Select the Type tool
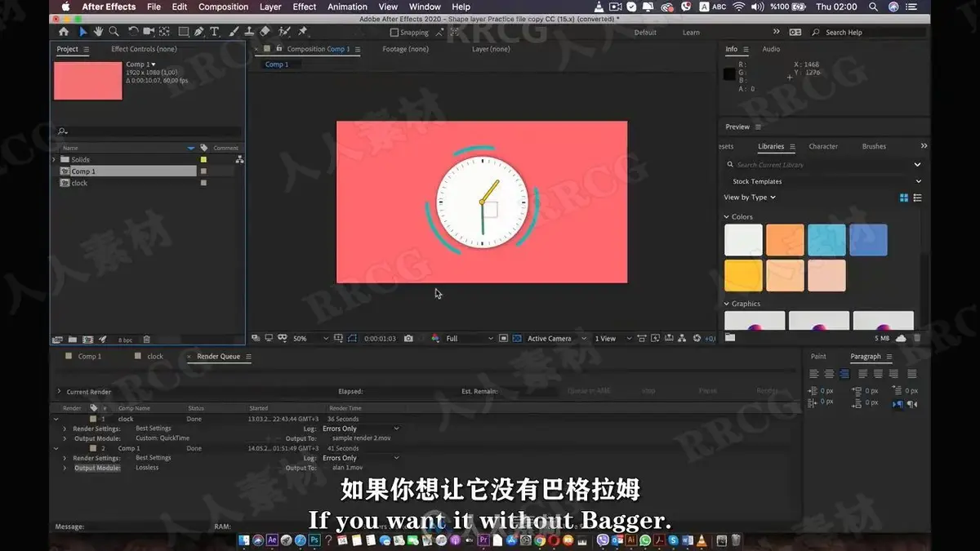The height and width of the screenshot is (551, 980). click(215, 32)
